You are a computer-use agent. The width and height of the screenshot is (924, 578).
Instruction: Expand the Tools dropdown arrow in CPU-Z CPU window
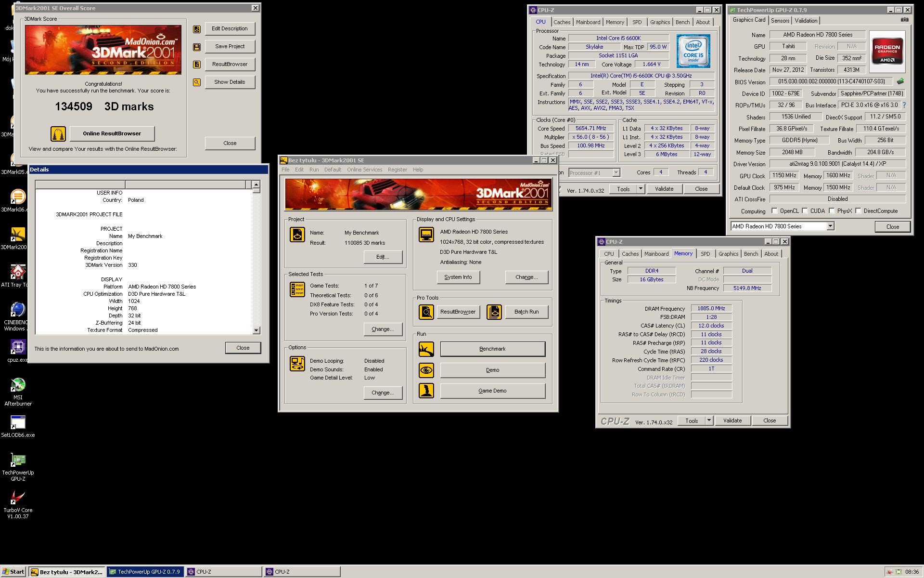pyautogui.click(x=641, y=189)
